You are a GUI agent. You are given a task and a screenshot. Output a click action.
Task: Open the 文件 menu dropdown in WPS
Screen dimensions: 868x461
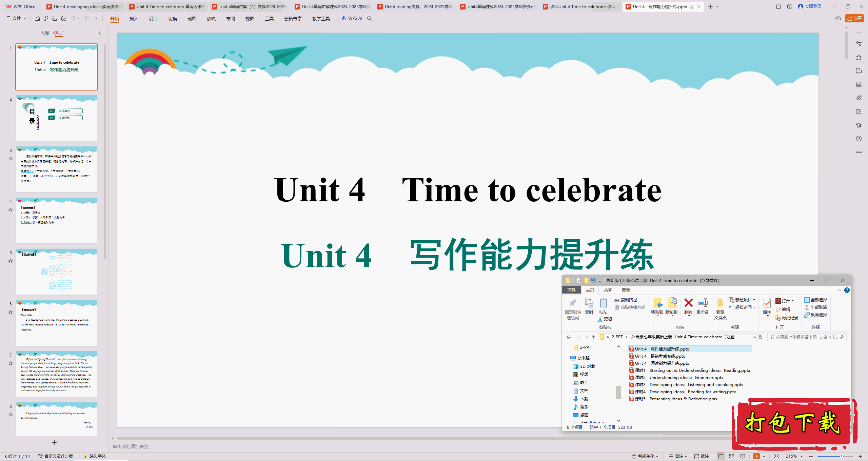(16, 18)
